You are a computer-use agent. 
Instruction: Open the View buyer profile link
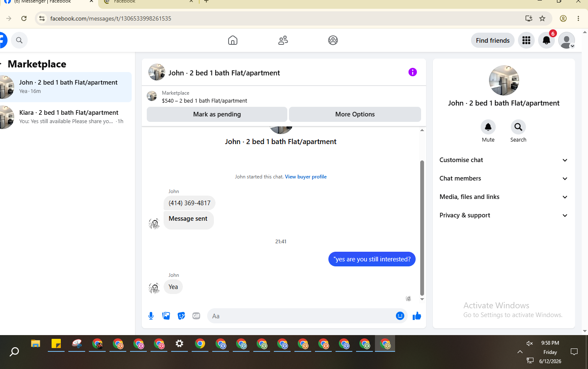306,177
